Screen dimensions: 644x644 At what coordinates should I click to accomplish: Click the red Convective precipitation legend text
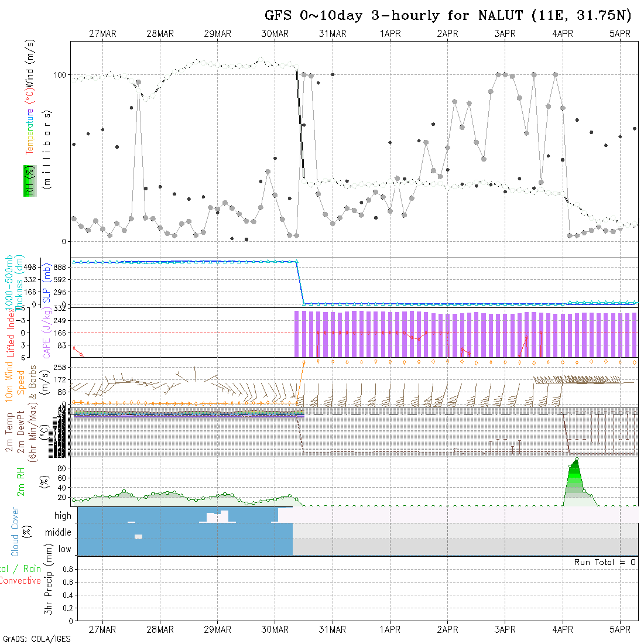pyautogui.click(x=20, y=581)
